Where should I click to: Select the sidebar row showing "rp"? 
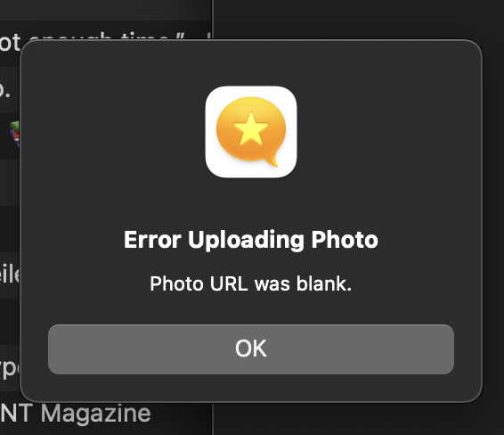pos(11,368)
